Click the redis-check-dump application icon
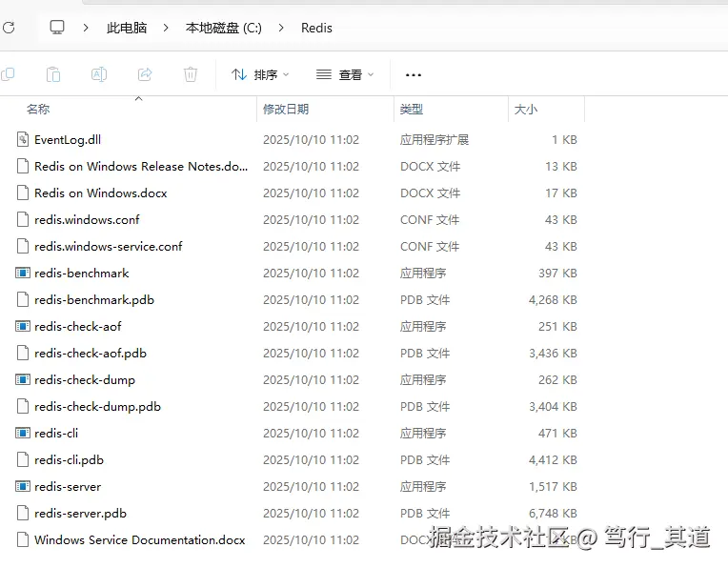Screen dimensions: 728x568 click(23, 379)
